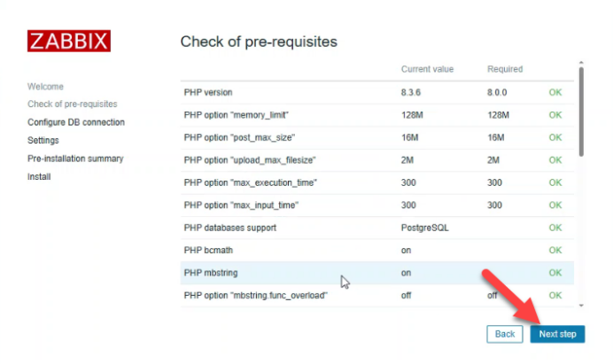Select PHP option max_execution_time row
The height and width of the screenshot is (364, 613).
[372, 182]
